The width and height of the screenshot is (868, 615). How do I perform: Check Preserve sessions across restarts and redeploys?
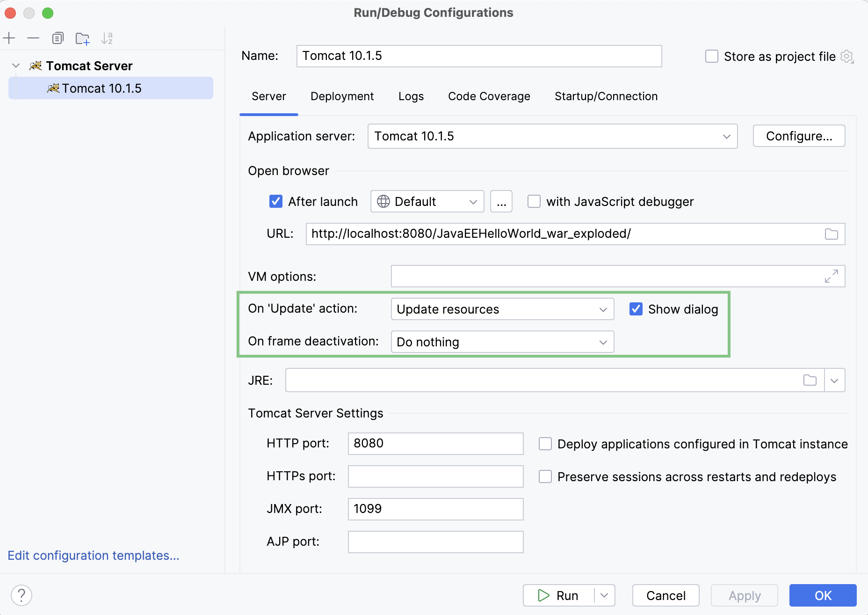(545, 476)
